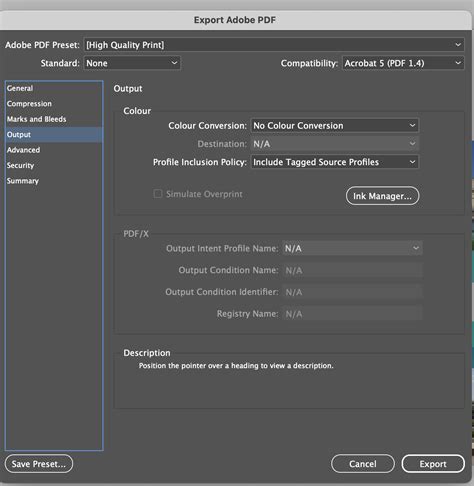Click the Colour section heading
This screenshot has width=474, height=486.
[x=137, y=111]
